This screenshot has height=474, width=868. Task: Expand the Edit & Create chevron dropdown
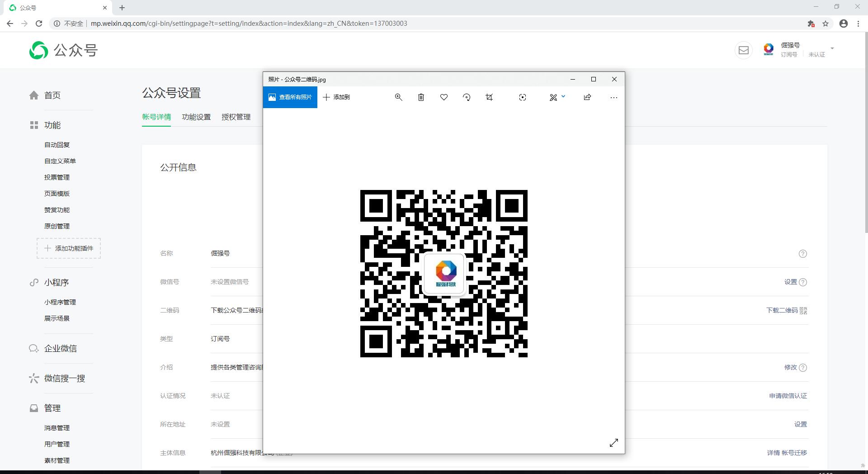click(x=563, y=97)
